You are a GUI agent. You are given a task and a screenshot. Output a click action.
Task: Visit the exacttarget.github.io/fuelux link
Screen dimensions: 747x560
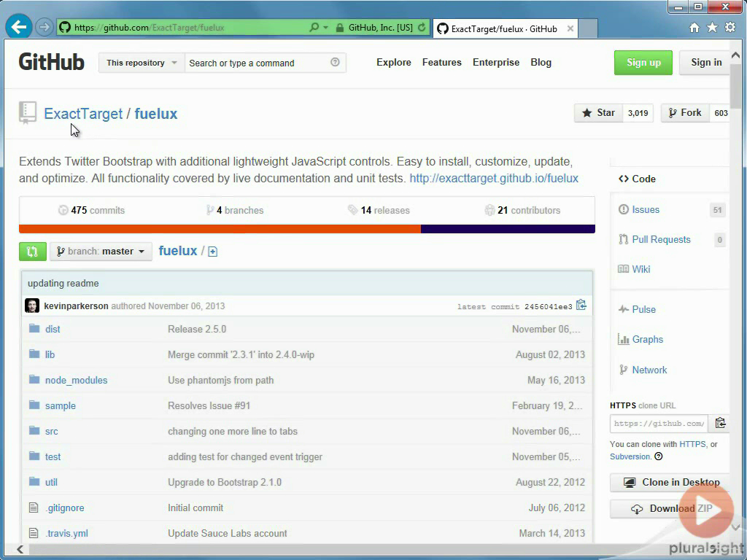click(x=494, y=178)
